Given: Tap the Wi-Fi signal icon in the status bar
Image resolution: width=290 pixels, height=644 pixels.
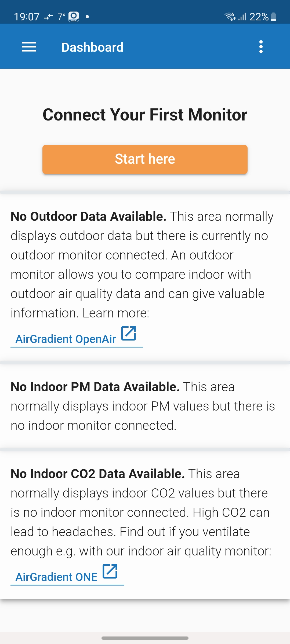Looking at the screenshot, I should [230, 17].
